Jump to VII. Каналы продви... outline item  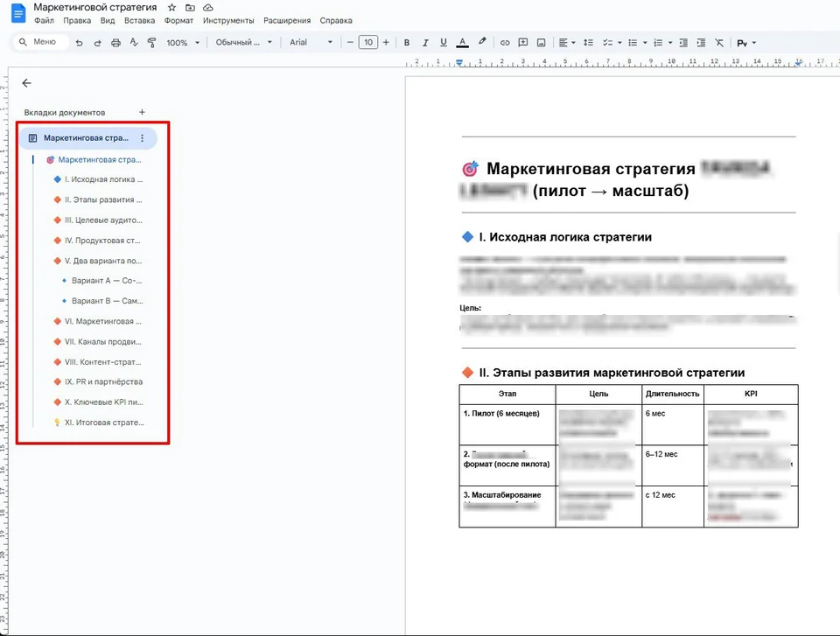click(x=97, y=342)
